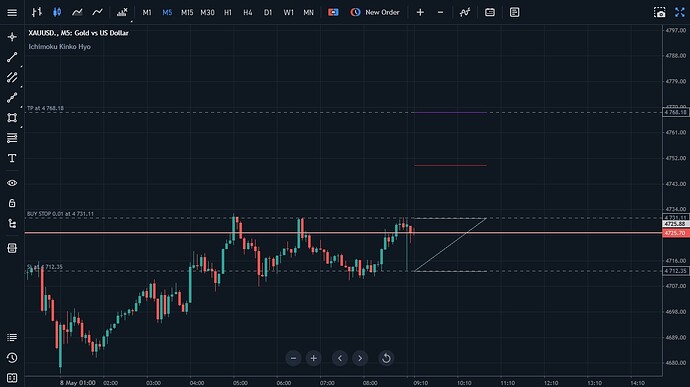
Task: Click the red 4725.70 price tag
Action: click(675, 233)
